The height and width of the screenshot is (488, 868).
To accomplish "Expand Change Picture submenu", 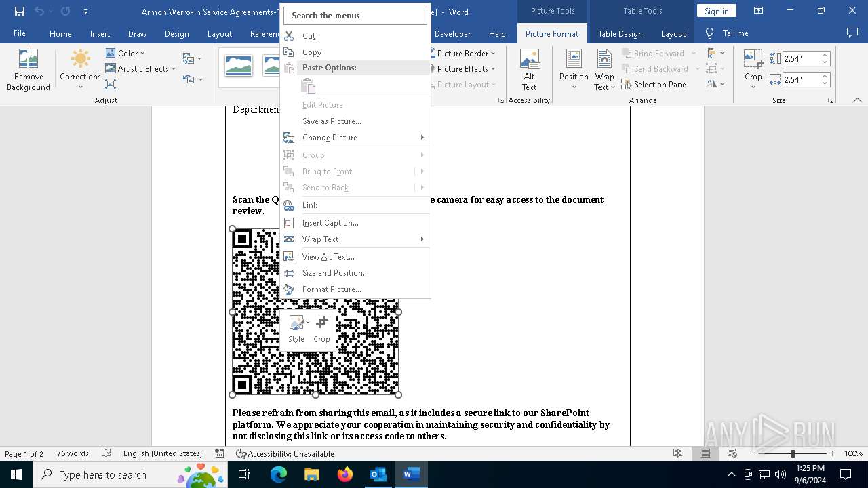I will (x=355, y=138).
